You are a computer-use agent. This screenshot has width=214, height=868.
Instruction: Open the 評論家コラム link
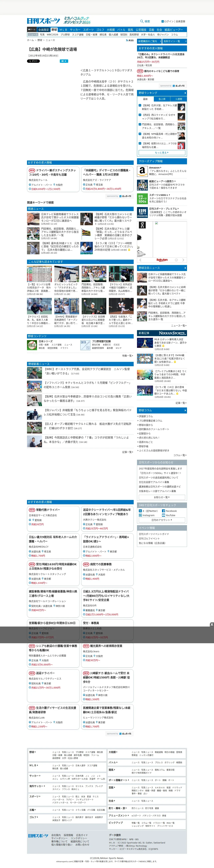coord(146,416)
